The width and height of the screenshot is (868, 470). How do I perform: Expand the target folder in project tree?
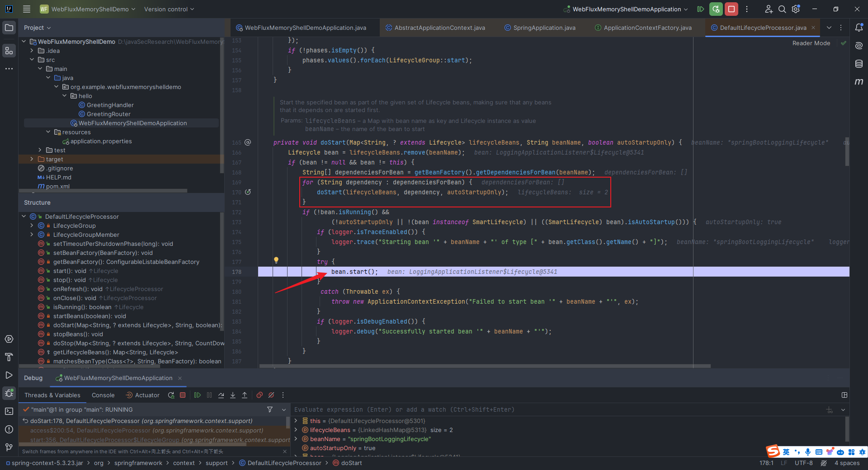click(x=32, y=159)
